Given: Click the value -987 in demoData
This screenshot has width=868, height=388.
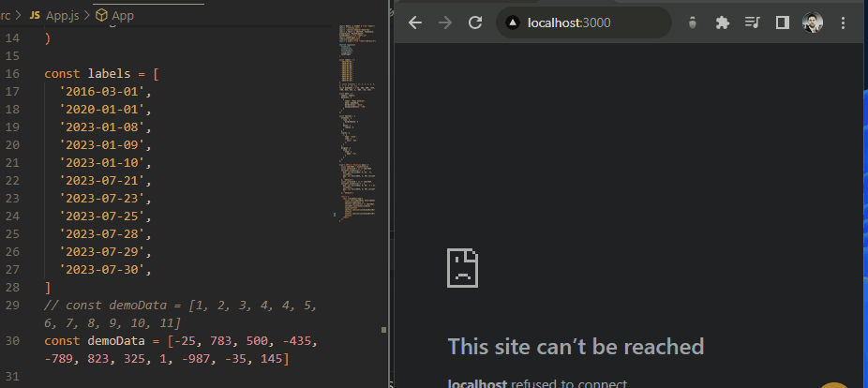Looking at the screenshot, I should 195,359.
